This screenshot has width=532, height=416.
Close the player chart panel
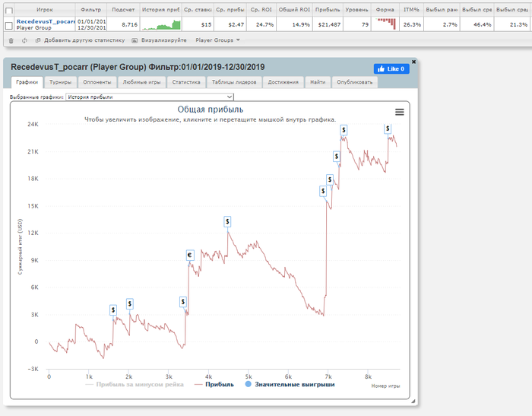click(x=413, y=62)
